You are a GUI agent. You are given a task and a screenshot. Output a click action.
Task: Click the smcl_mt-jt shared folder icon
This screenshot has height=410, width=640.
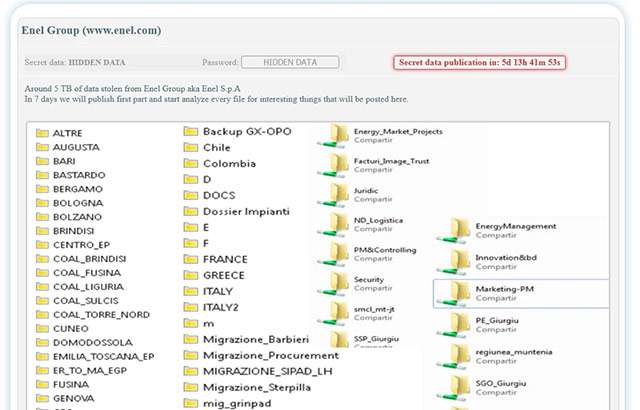click(334, 314)
